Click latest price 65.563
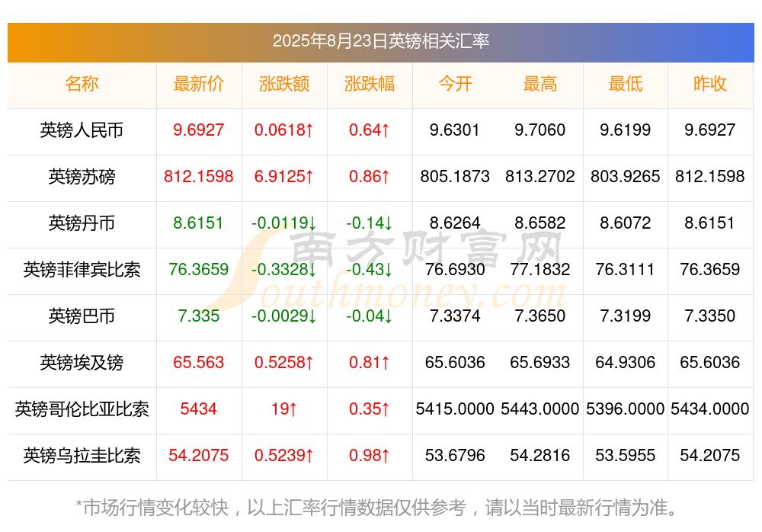This screenshot has width=762, height=532. [199, 362]
